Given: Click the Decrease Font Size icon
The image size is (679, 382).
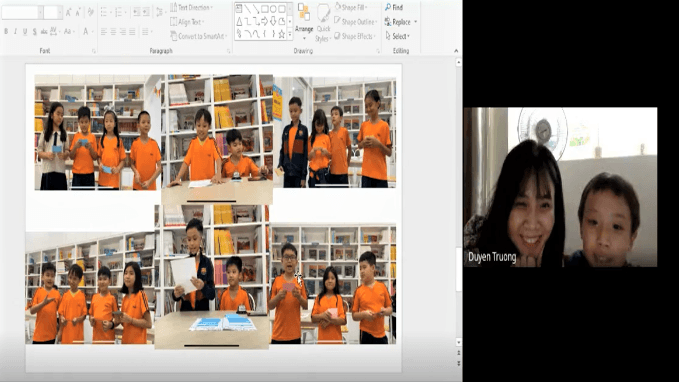Looking at the screenshot, I should [x=78, y=12].
